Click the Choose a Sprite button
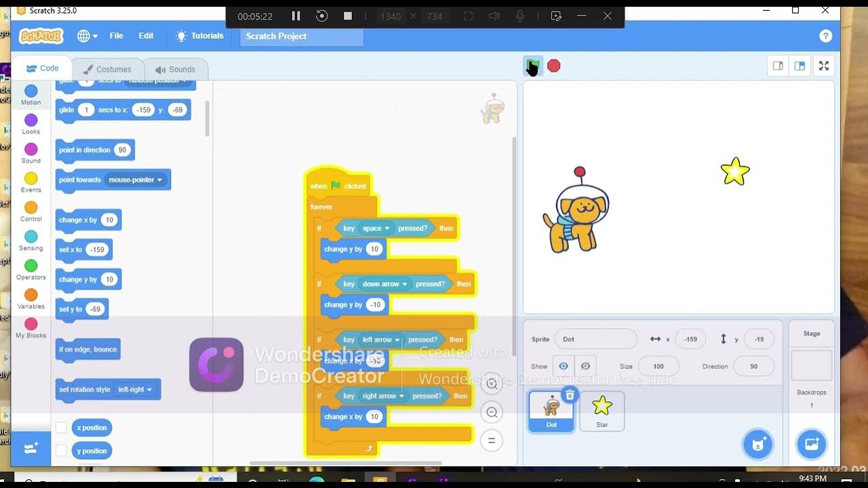 coord(759,444)
